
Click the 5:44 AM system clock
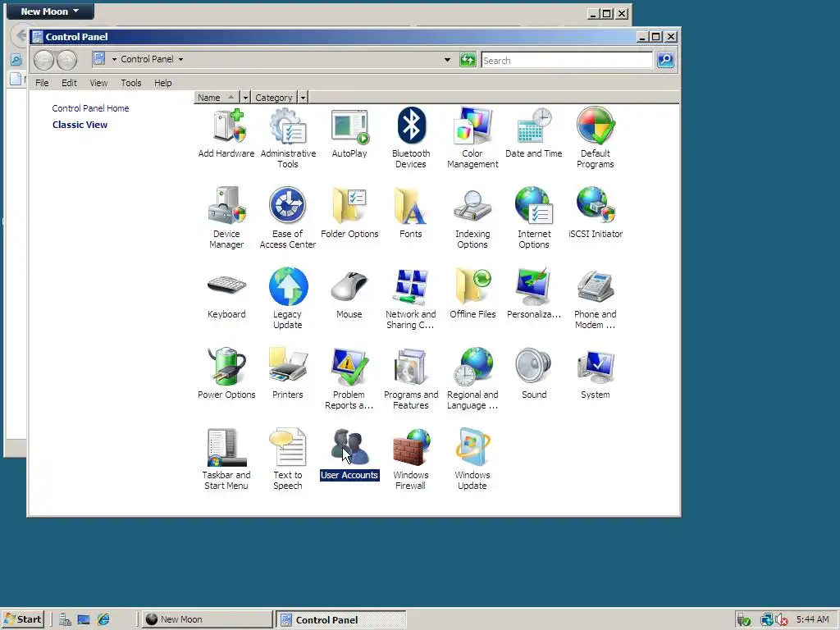pos(813,619)
